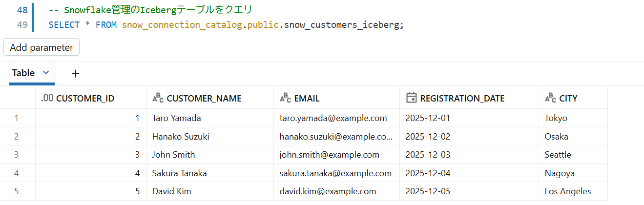Select row number 3 in results
This screenshot has width=644, height=205.
pos(17,155)
